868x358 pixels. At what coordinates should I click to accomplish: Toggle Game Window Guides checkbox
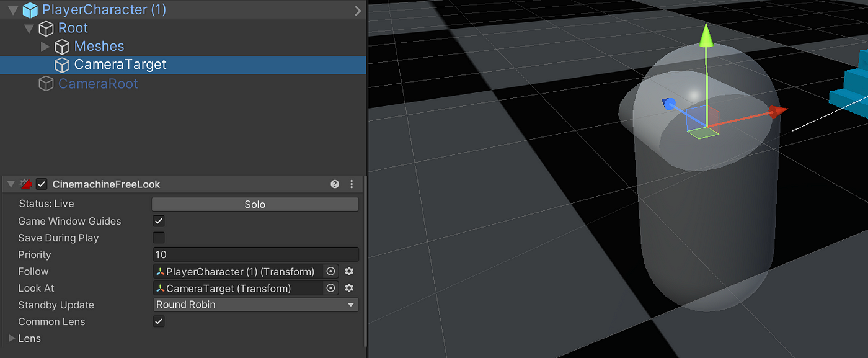tap(159, 221)
